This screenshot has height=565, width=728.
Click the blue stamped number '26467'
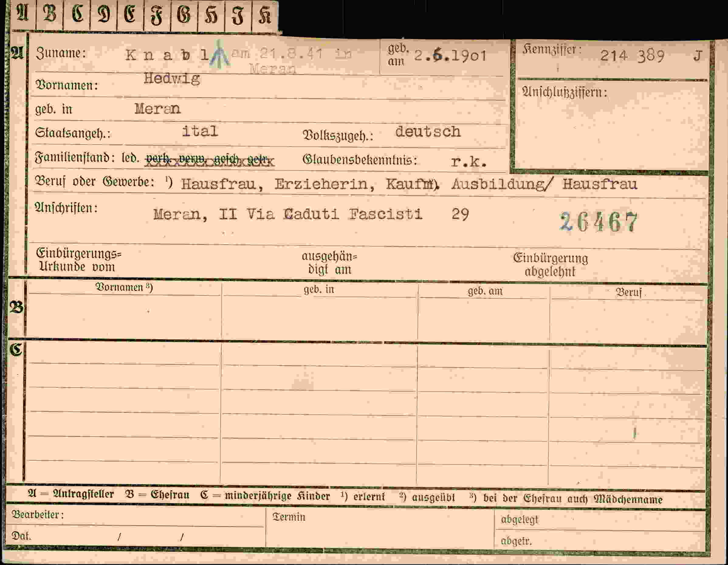coord(599,222)
